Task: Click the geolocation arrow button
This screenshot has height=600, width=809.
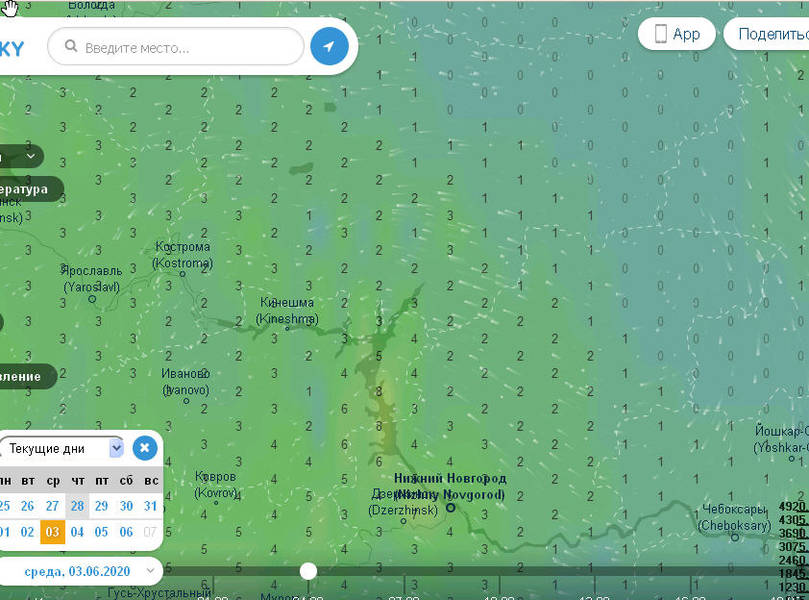Action: coord(329,46)
